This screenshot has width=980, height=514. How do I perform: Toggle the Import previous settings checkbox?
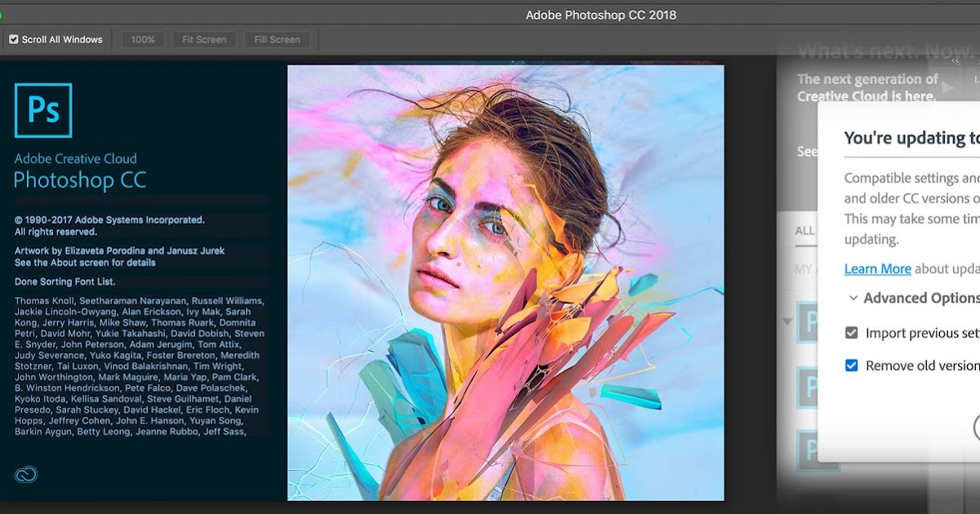(852, 333)
